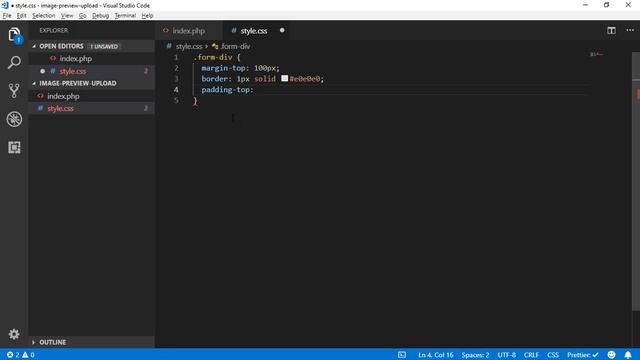Open the Help menu
This screenshot has width=640, height=360.
147,16
